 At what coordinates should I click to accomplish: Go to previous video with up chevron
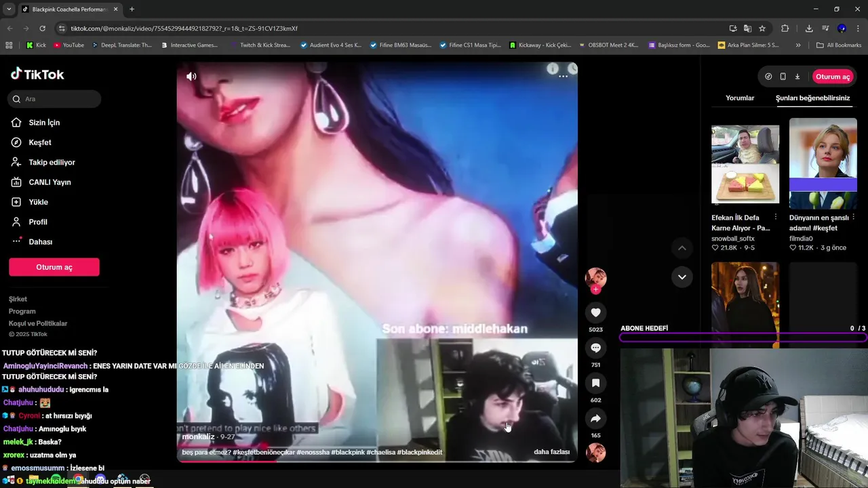[x=682, y=248]
